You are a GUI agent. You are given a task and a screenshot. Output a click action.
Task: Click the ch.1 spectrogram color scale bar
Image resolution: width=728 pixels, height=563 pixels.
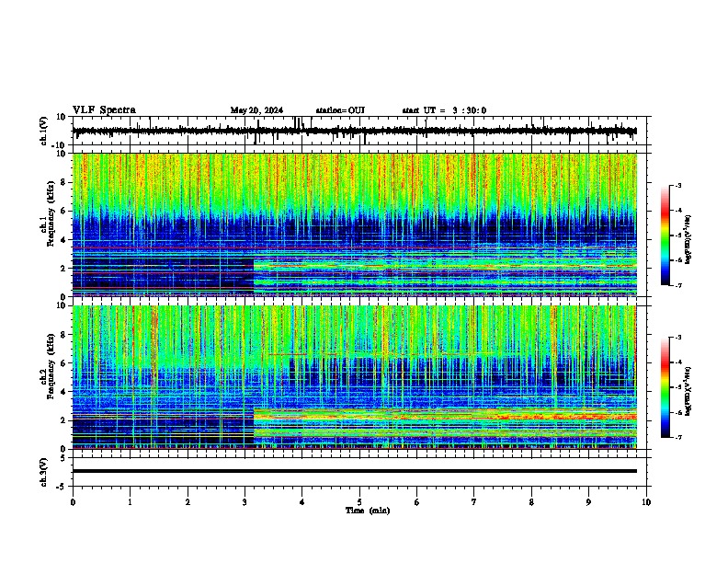click(x=665, y=236)
